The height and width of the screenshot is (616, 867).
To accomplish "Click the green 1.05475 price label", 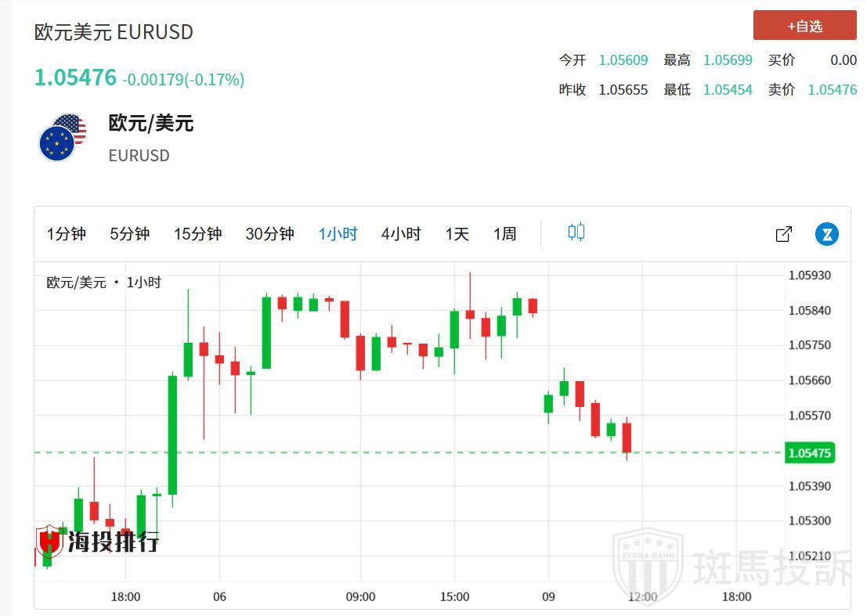I will tap(809, 453).
